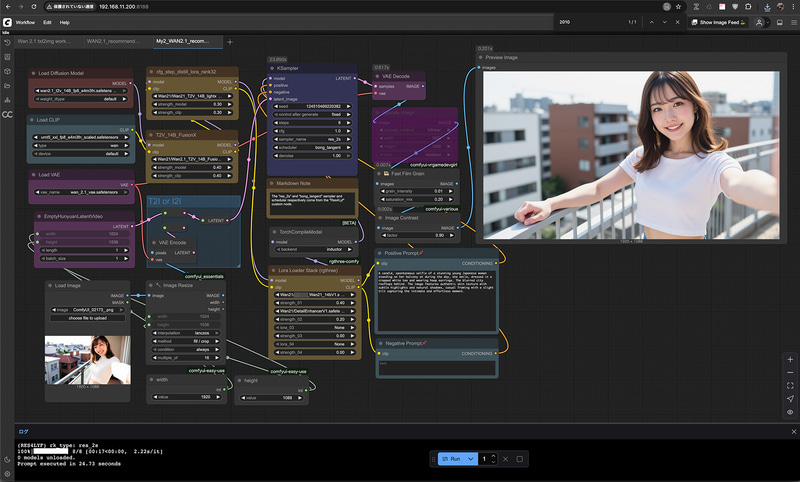Fit the workflow view to screen
This screenshot has height=482, width=800.
click(x=790, y=386)
